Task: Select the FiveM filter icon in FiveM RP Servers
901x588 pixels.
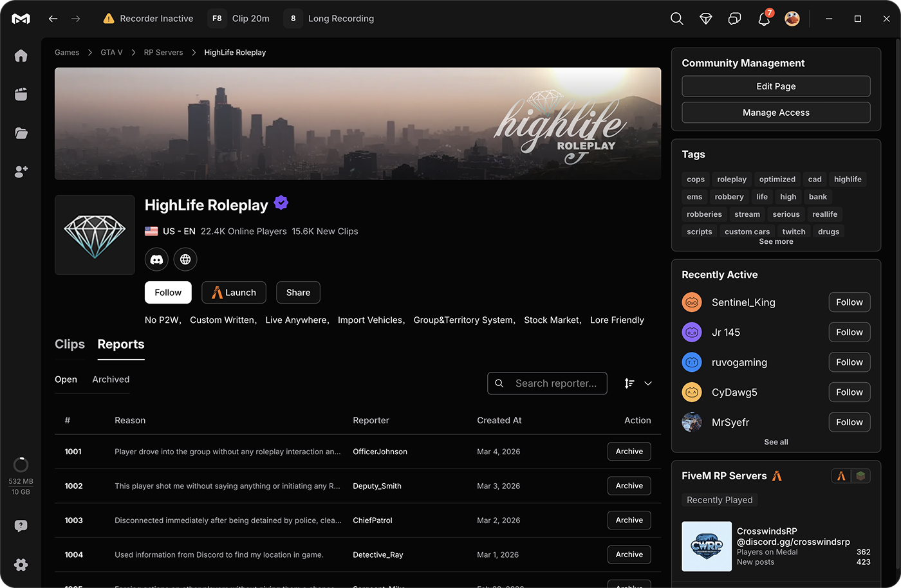Action: pos(841,476)
